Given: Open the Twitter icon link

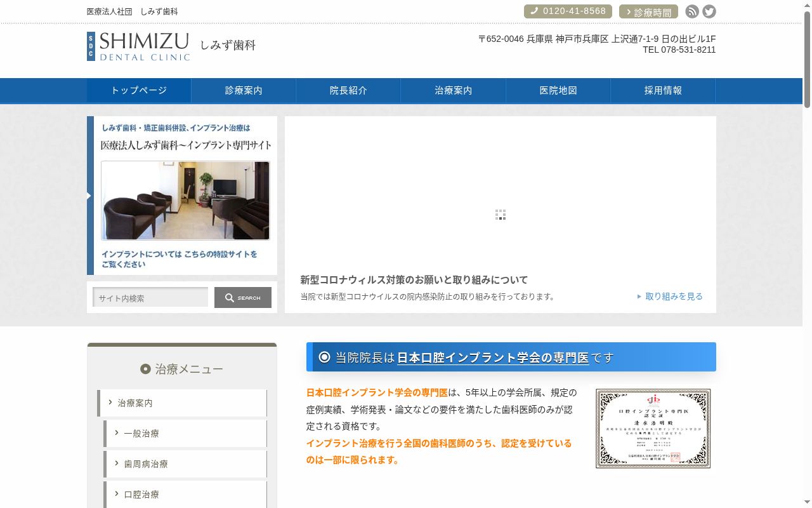Looking at the screenshot, I should pos(709,11).
